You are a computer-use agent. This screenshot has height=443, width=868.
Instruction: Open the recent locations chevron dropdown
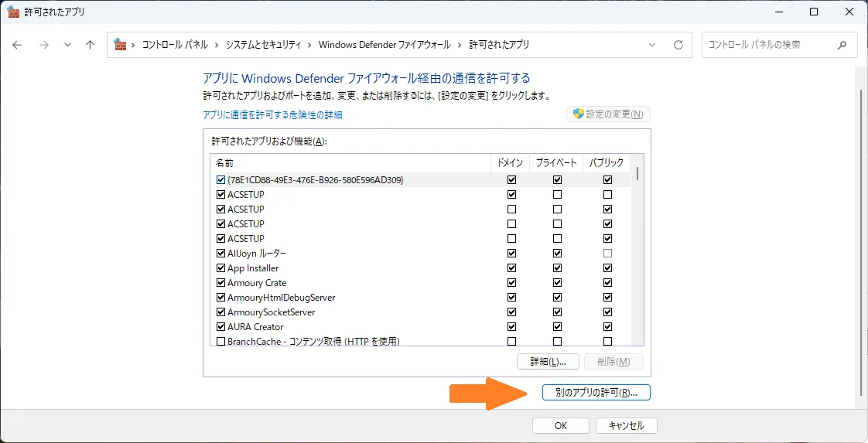(67, 46)
